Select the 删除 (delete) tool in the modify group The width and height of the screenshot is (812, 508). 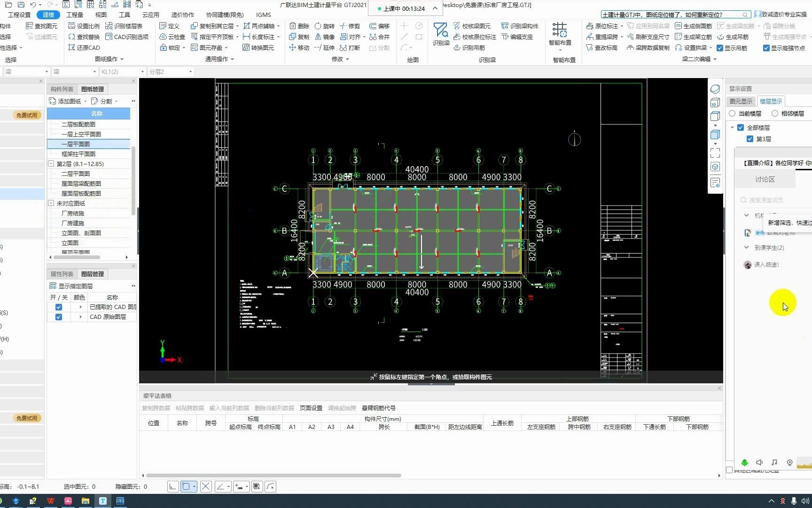299,26
